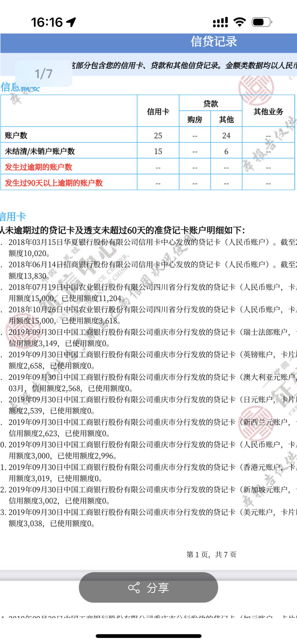Tap the value 25 in 账户数 row
The height and width of the screenshot is (644, 297).
[158, 135]
